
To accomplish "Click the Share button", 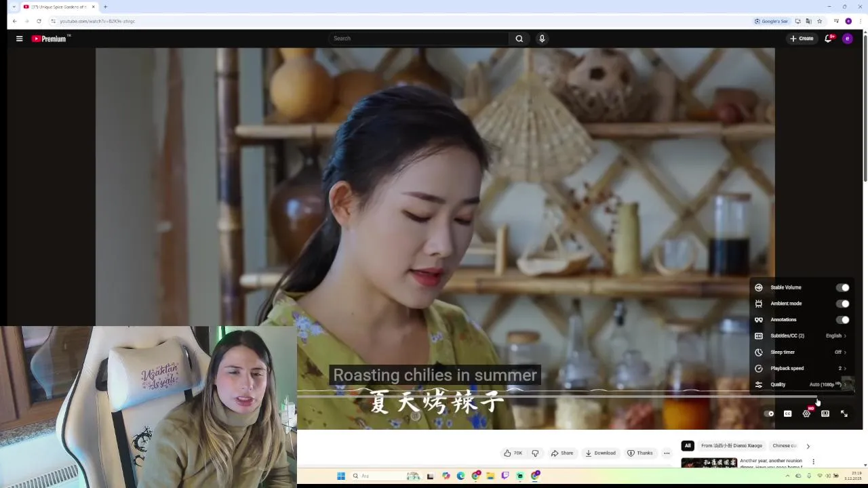I will (562, 453).
